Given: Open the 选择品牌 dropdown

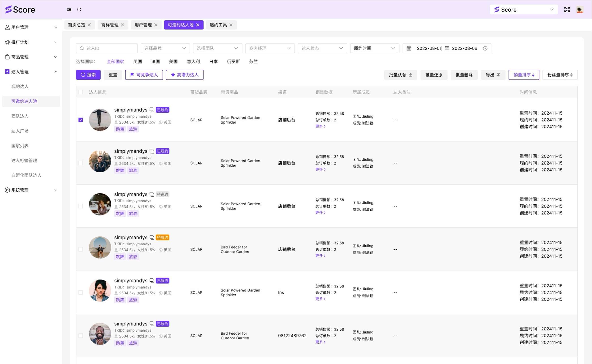Looking at the screenshot, I should tap(165, 48).
